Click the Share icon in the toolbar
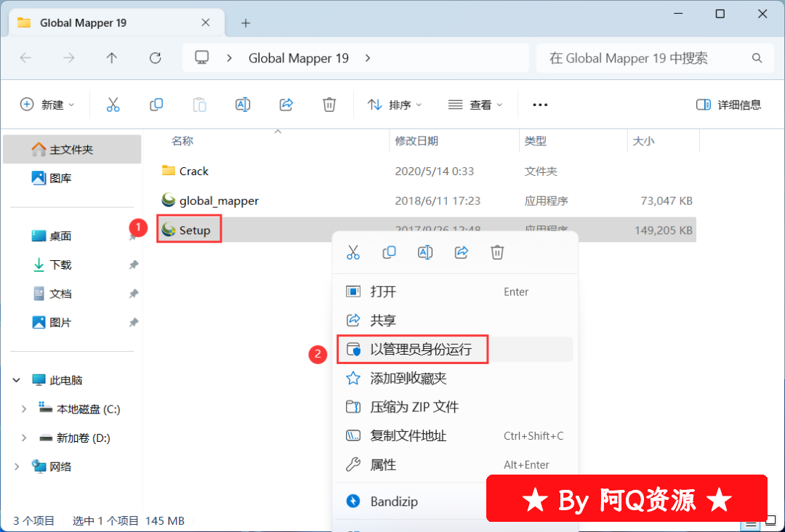The width and height of the screenshot is (785, 532). (x=286, y=105)
